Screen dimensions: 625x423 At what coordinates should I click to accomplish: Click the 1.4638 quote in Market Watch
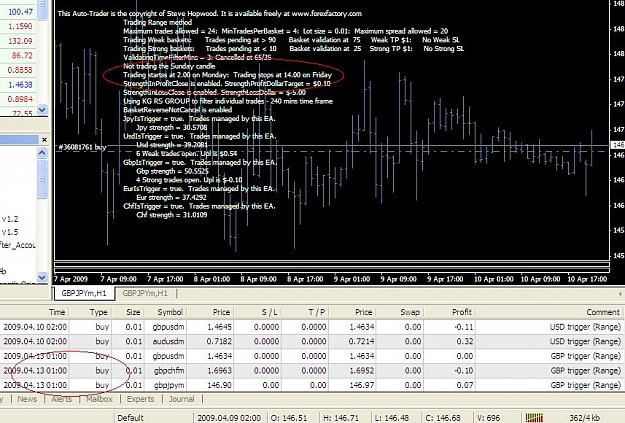(20, 85)
